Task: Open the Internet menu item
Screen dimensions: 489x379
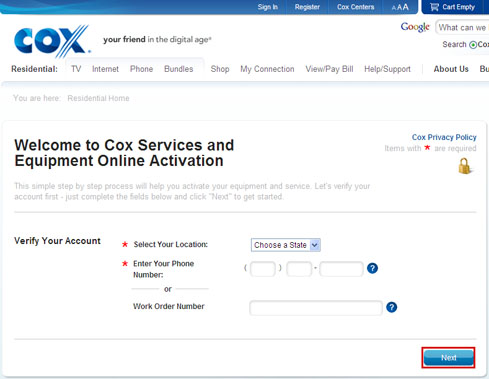Action: tap(105, 69)
